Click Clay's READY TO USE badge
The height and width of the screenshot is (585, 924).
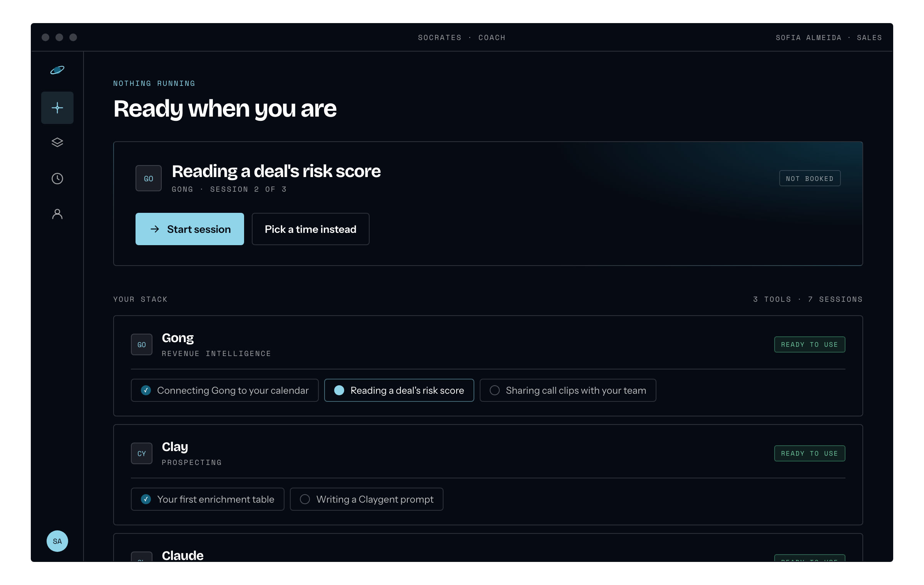810,453
